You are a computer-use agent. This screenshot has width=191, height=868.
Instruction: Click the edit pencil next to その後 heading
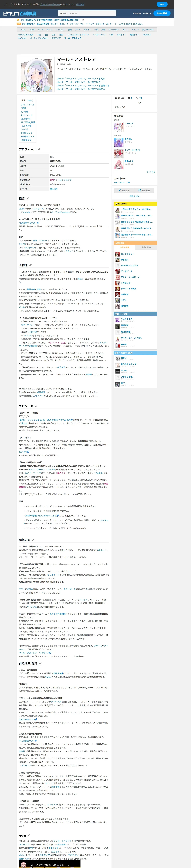click(29, 835)
